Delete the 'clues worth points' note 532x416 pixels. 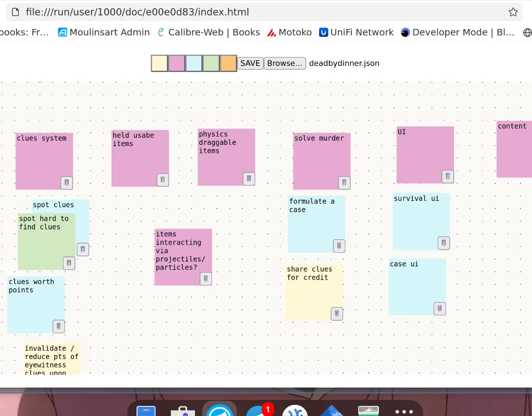[x=58, y=326]
